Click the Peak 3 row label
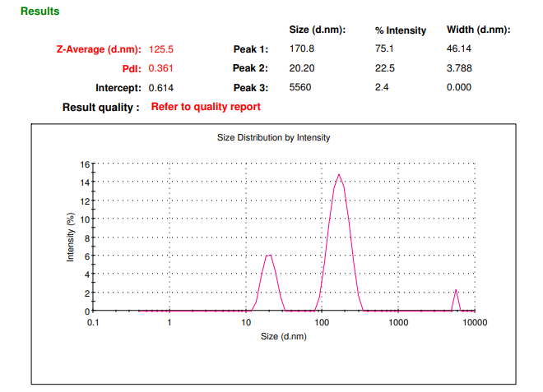The image size is (543, 392). [251, 87]
